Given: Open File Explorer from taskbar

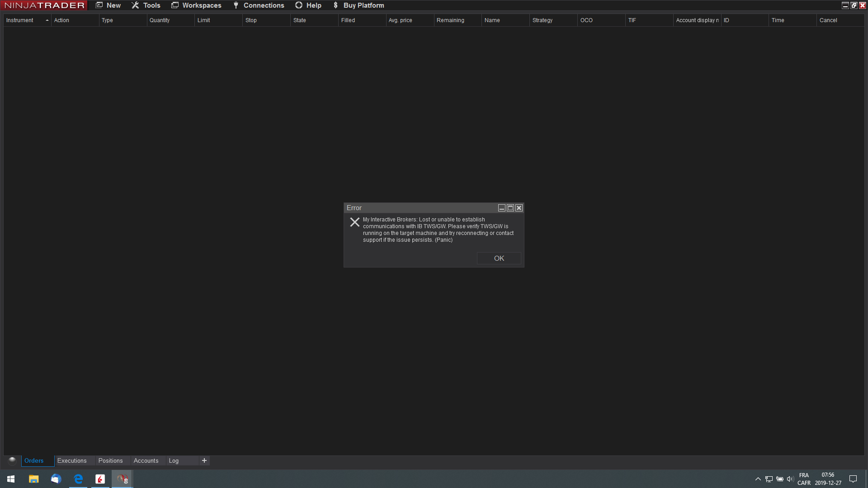Looking at the screenshot, I should click(x=34, y=479).
